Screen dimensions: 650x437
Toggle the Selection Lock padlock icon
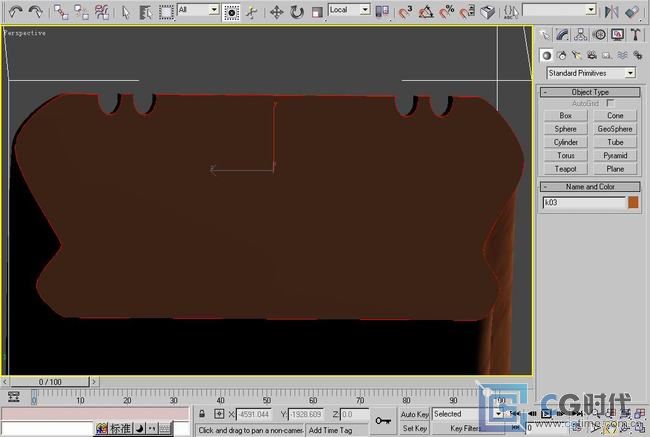click(x=202, y=414)
